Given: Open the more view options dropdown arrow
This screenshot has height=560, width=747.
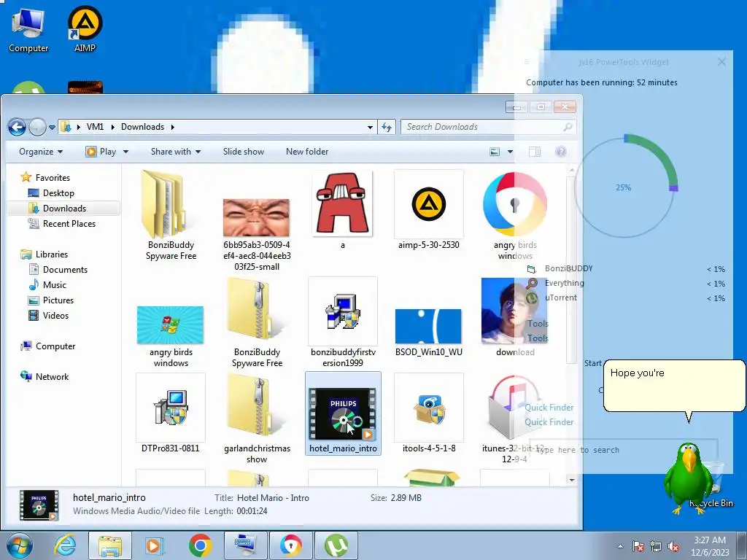Looking at the screenshot, I should [510, 152].
